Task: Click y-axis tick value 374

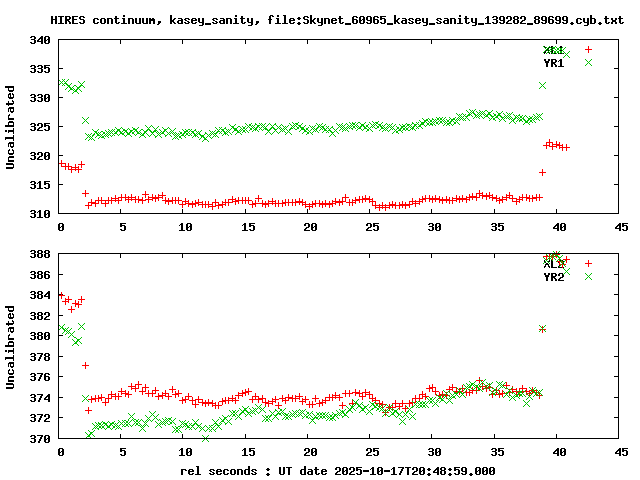Action: [x=40, y=398]
